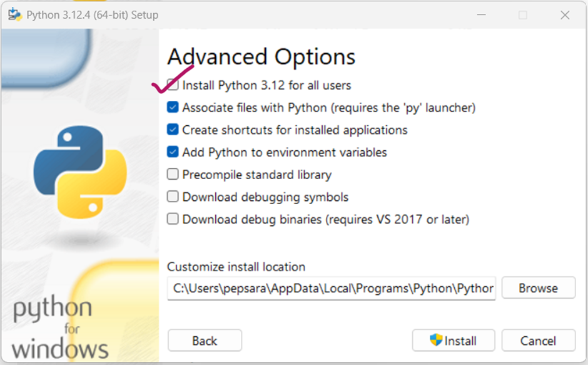Start setup with the shield Install button
588x365 pixels.
pyautogui.click(x=454, y=341)
